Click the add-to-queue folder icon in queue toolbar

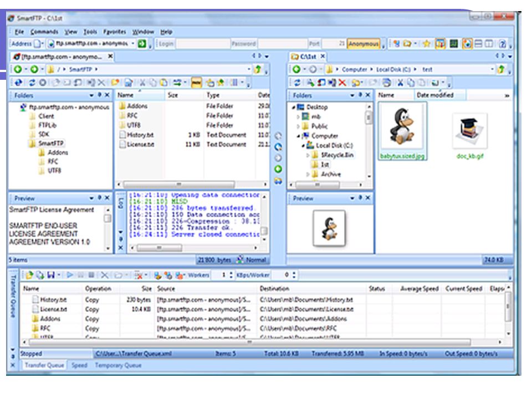(29, 275)
